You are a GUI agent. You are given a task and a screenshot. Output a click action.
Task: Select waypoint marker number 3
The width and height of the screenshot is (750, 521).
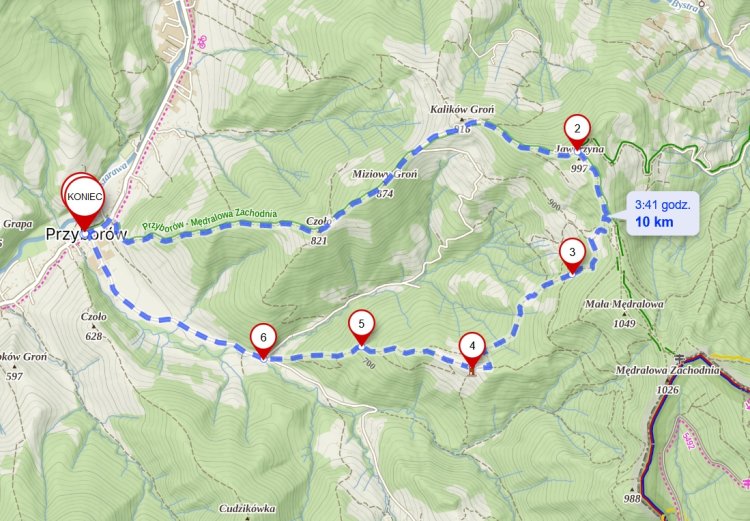click(x=573, y=255)
